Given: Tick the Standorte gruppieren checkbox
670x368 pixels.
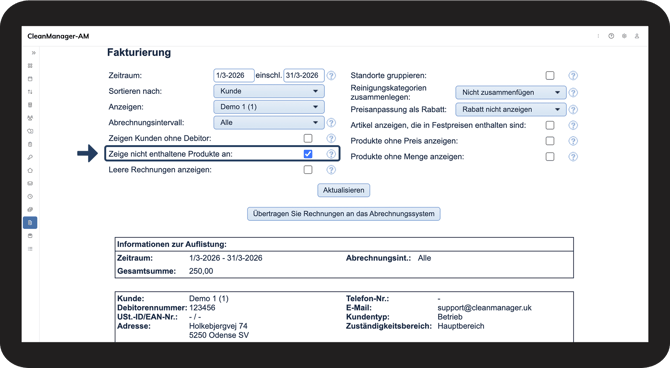Looking at the screenshot, I should coord(550,76).
